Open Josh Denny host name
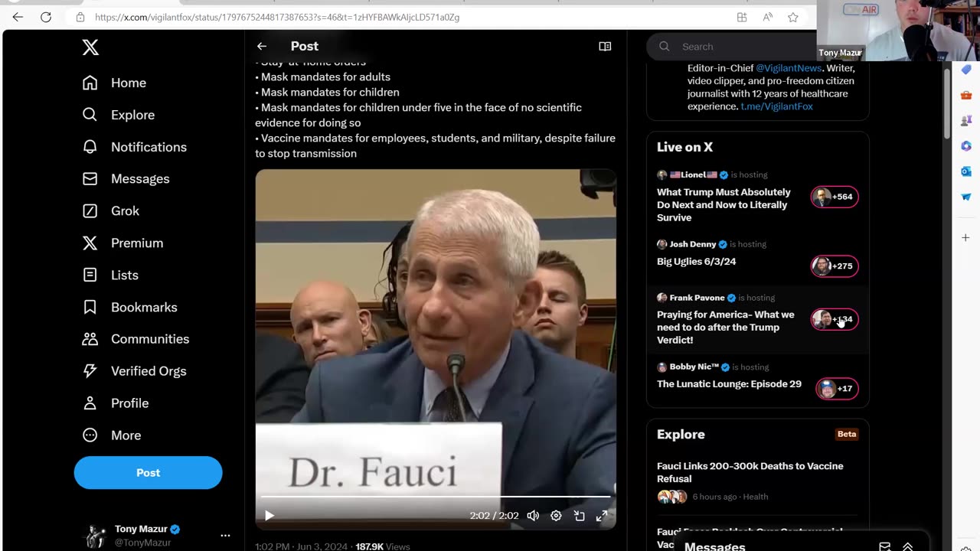This screenshot has height=551, width=980. pyautogui.click(x=693, y=244)
